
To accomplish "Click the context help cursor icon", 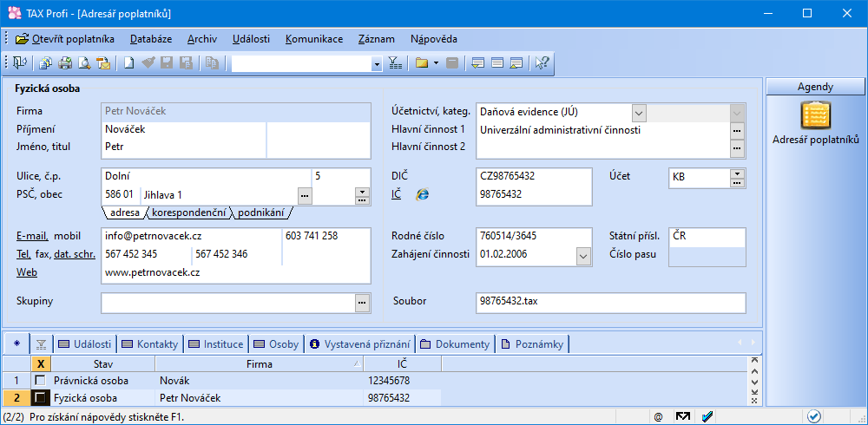I will click(542, 63).
